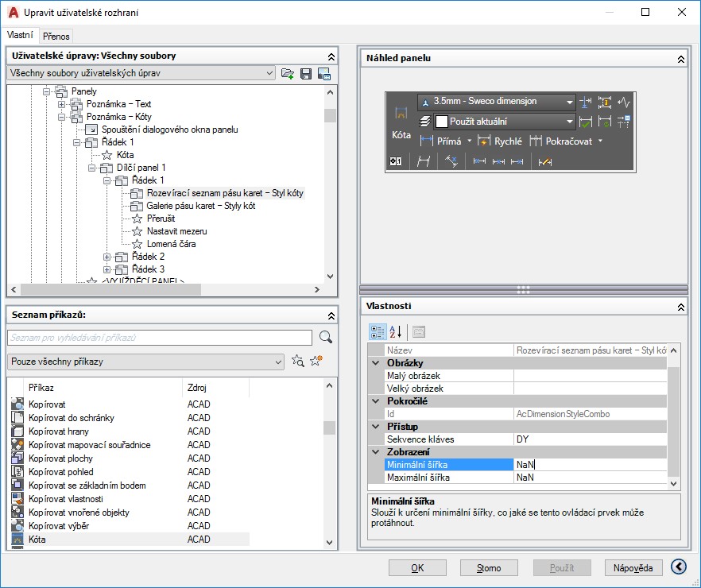This screenshot has width=701, height=588.
Task: Click the command list search field
Action: (x=159, y=338)
